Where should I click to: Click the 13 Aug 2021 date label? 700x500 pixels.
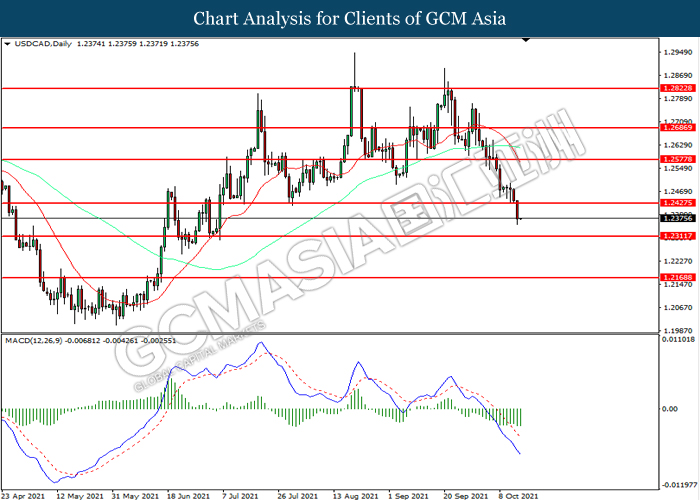point(355,496)
